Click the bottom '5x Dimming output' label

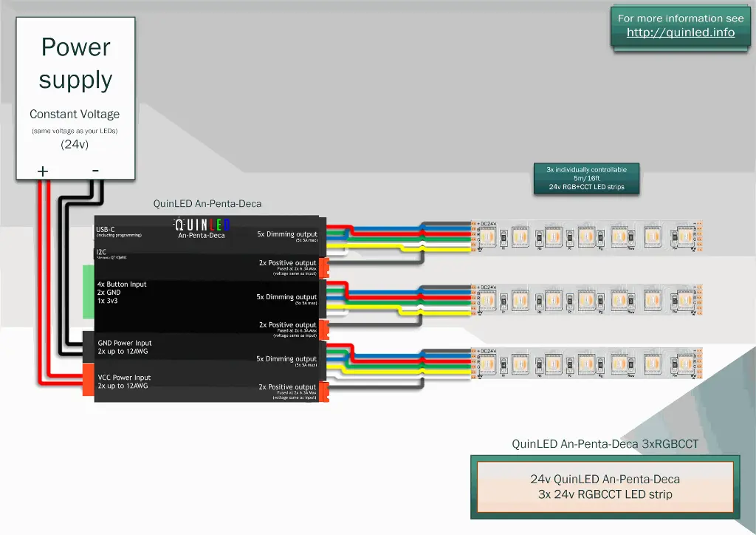pos(287,358)
